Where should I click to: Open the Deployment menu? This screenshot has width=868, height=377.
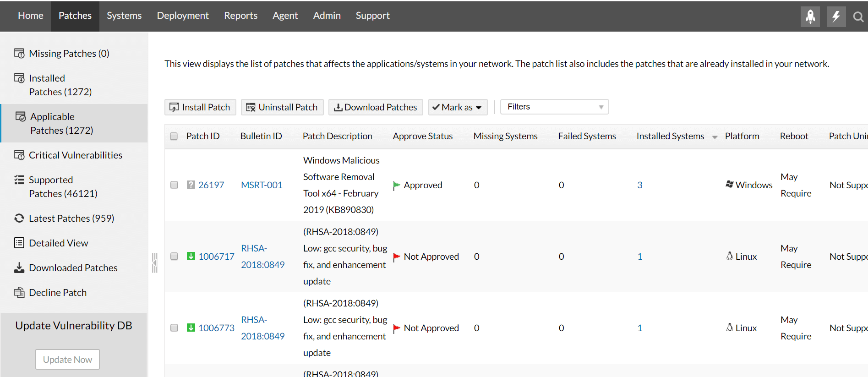coord(183,16)
